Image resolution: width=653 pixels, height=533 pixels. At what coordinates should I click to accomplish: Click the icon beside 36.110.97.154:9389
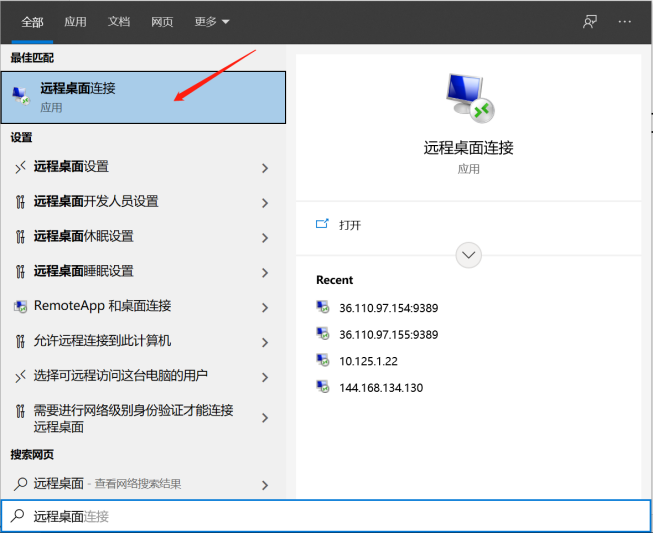[x=323, y=307]
